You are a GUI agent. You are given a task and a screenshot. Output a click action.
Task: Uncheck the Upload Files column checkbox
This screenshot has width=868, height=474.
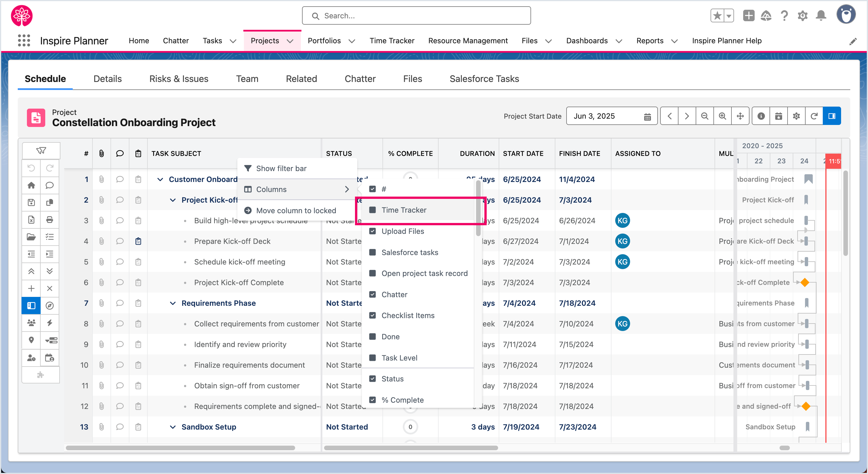pos(372,231)
